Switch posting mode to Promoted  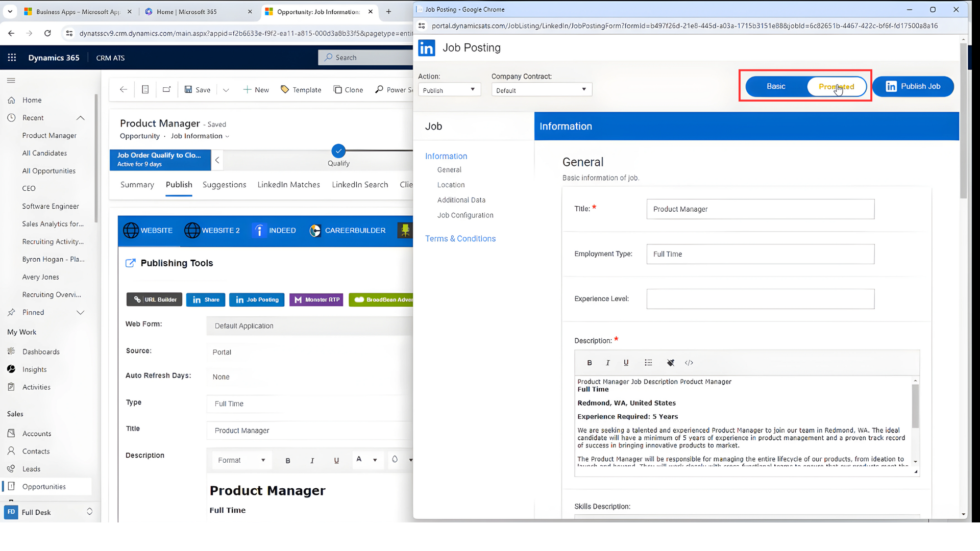[x=837, y=87]
